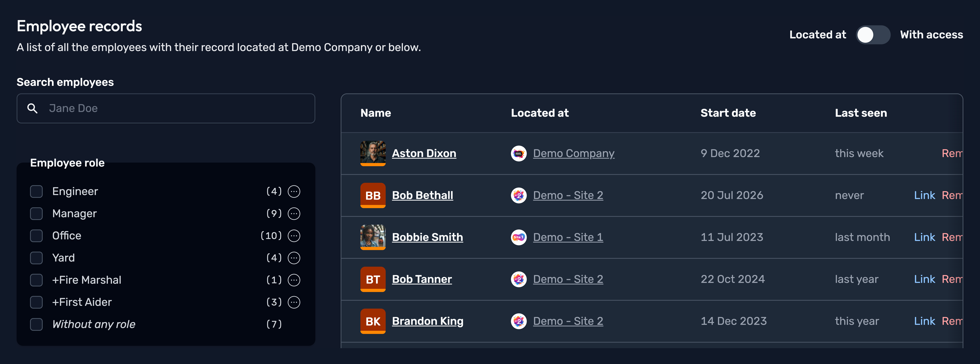Click the more icon beside +First Aider
980x364 pixels.
click(x=294, y=302)
